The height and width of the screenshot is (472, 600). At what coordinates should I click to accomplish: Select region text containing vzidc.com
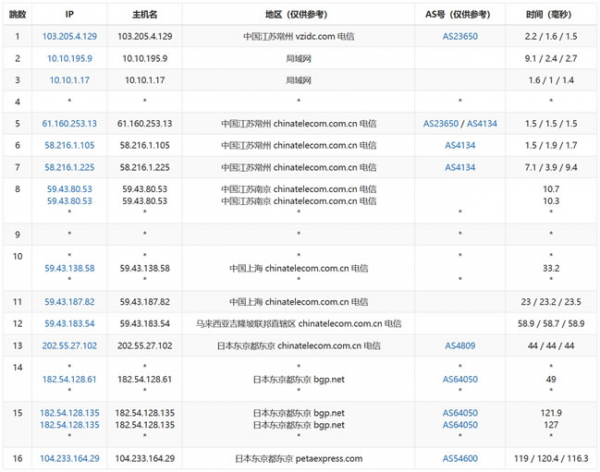(298, 36)
